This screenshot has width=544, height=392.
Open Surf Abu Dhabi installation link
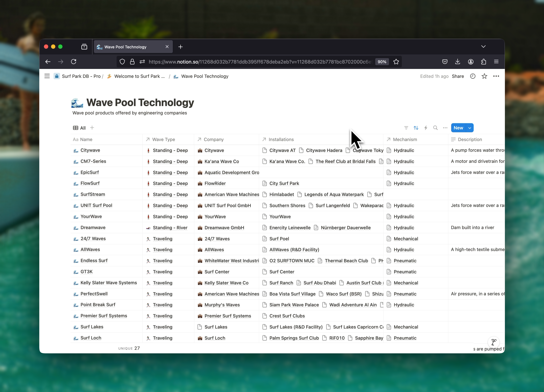pos(320,283)
